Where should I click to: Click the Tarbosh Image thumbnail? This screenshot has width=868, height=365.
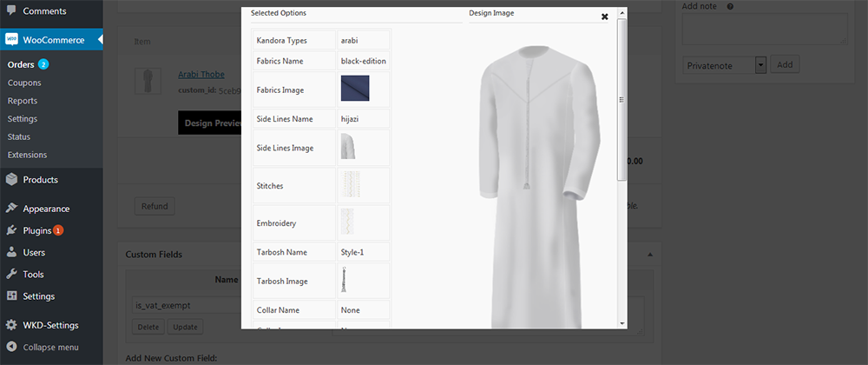(345, 280)
